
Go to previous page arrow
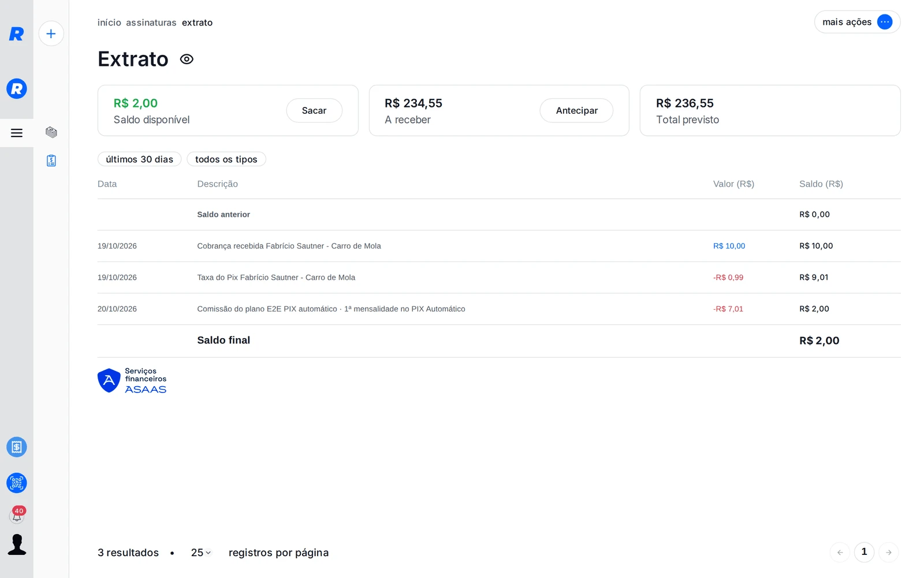click(840, 553)
